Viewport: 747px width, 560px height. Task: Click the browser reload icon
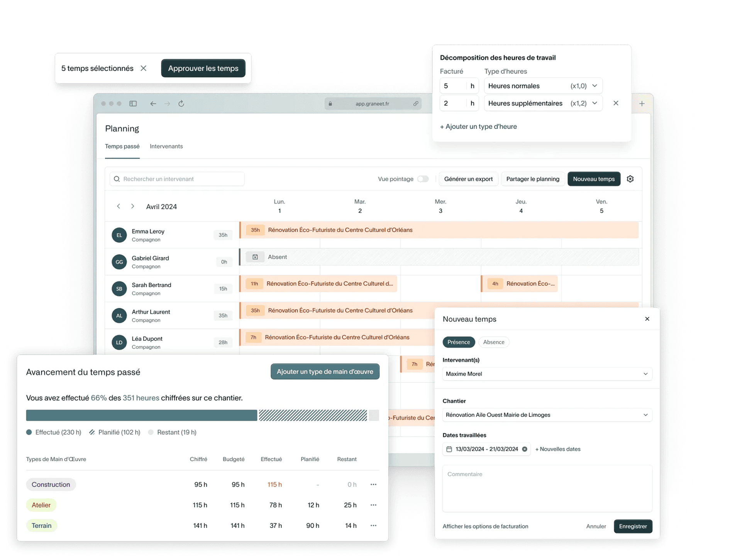[x=181, y=103]
